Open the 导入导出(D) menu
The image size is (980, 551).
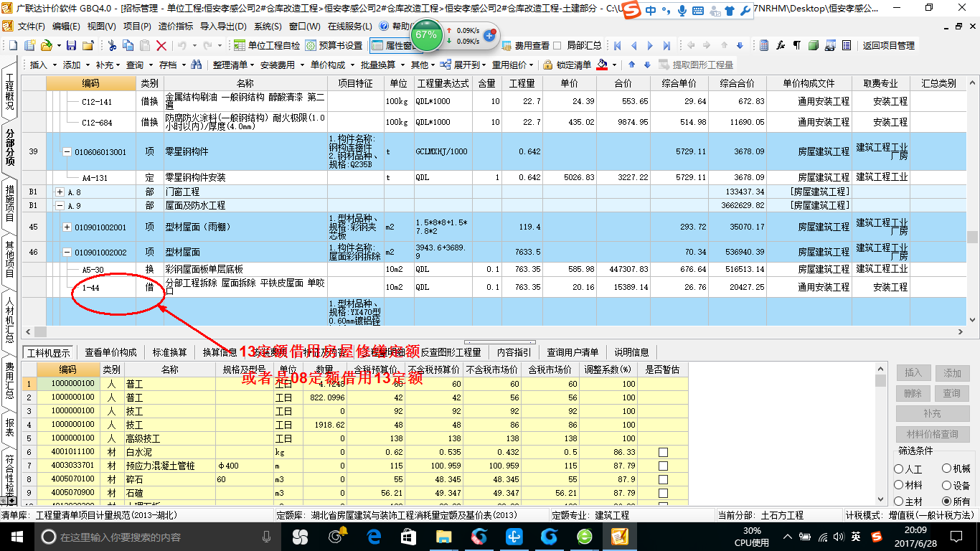tap(224, 27)
